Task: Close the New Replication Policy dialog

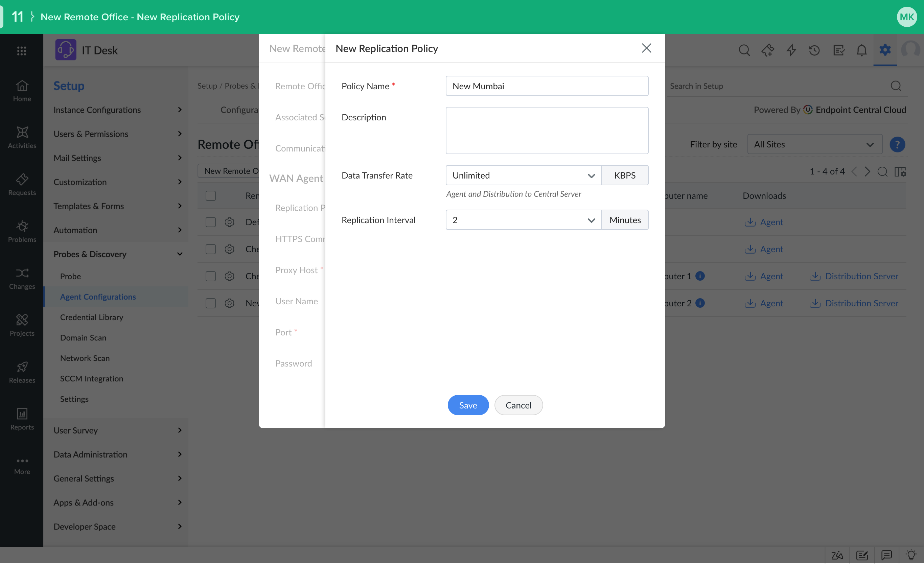Action: click(647, 48)
